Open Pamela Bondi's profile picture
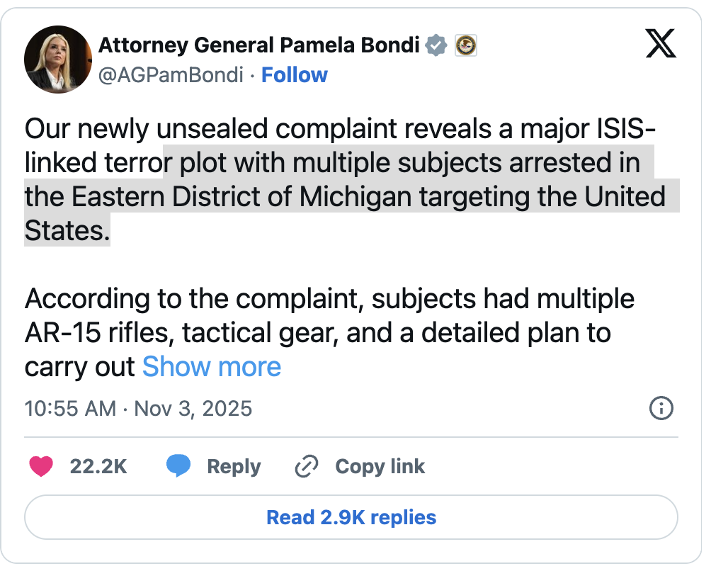 pos(58,60)
